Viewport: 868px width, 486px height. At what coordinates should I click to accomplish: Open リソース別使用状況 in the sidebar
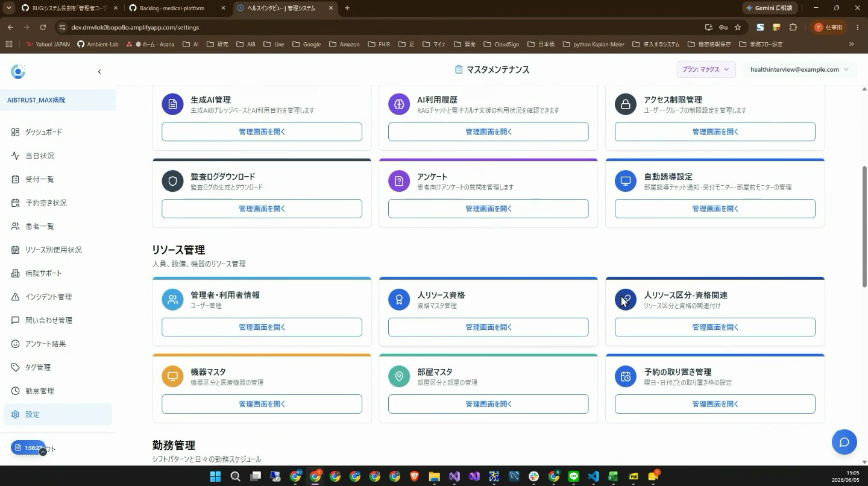pyautogui.click(x=58, y=250)
